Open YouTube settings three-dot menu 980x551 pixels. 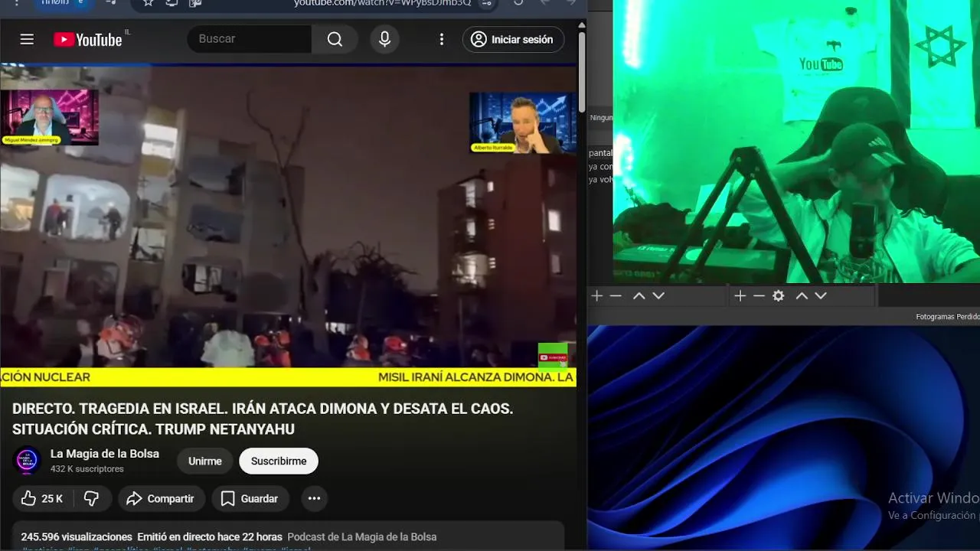tap(441, 39)
